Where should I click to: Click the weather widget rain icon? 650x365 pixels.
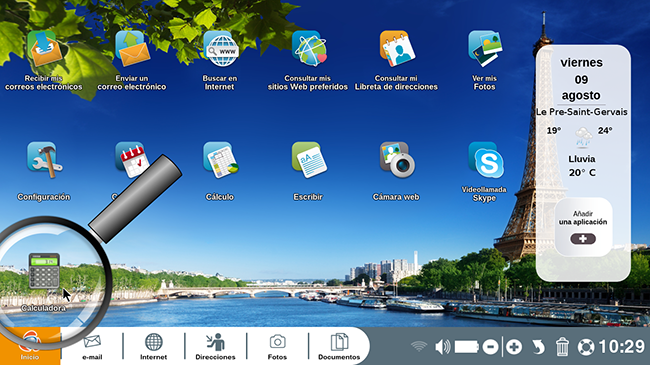pos(583,137)
